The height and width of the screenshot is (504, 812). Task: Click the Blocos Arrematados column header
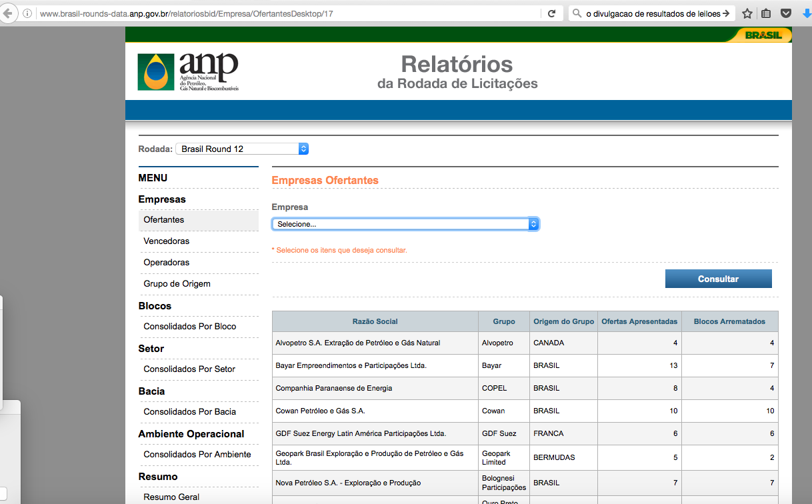pyautogui.click(x=729, y=321)
